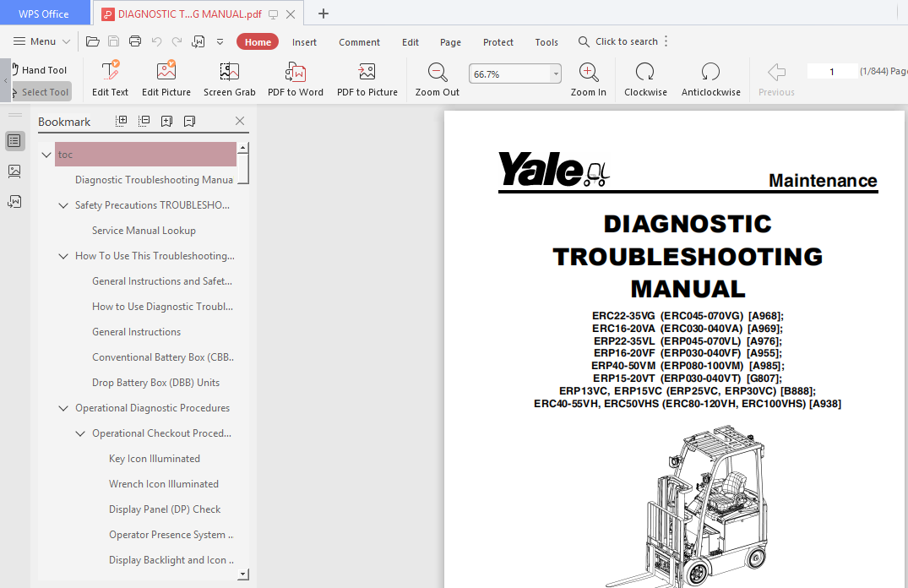Click the Print icon in quick toolbar
This screenshot has height=588, width=908.
pos(135,41)
